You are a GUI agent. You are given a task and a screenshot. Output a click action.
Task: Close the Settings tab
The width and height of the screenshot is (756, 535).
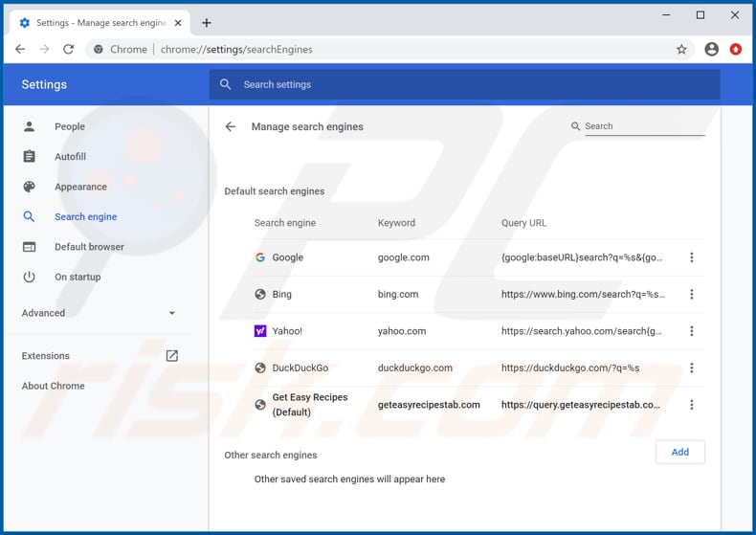pyautogui.click(x=178, y=23)
